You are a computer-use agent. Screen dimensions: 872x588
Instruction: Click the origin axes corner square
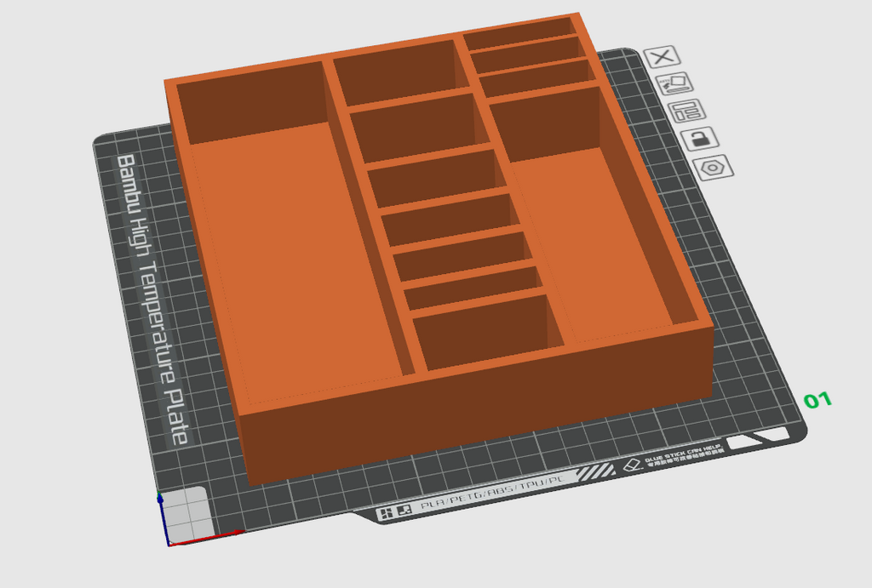(x=186, y=514)
